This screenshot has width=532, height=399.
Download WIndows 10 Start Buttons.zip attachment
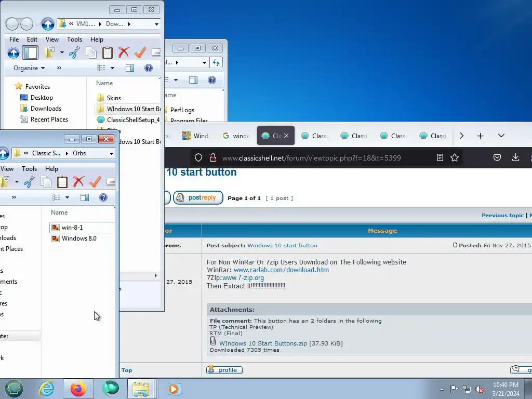click(x=263, y=343)
